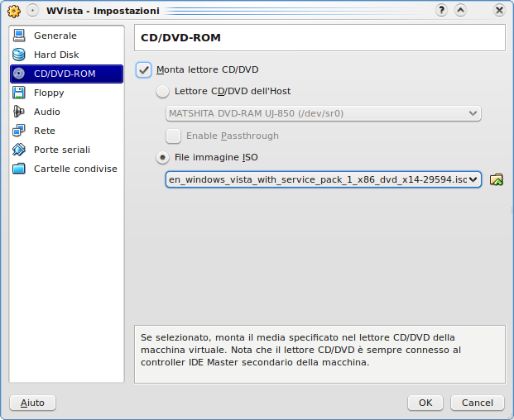
Task: Open the MATSHITA DVD-RAM host drive dropdown
Action: [x=324, y=113]
